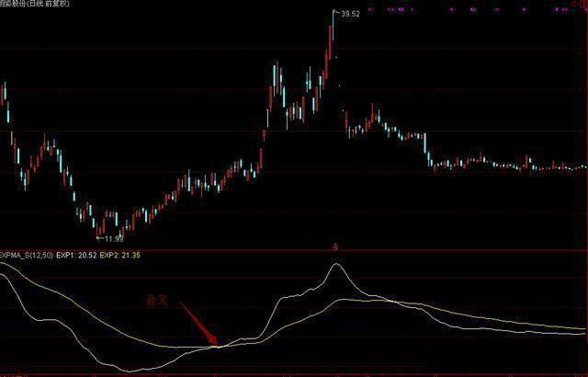Click the small red marker on panel divider
The height and width of the screenshot is (377, 588).
335,246
